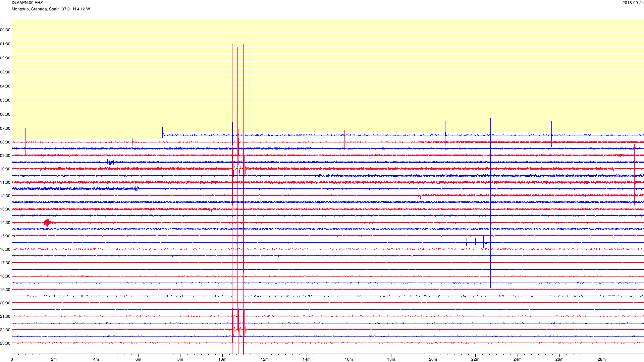
Task: Click the 03:30 time row label
Action: (5, 72)
